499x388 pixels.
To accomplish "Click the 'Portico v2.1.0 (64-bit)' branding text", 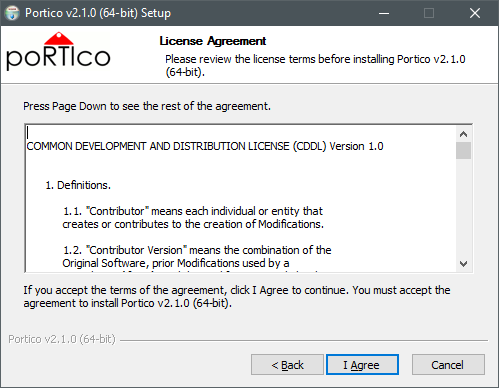I will click(x=62, y=339).
